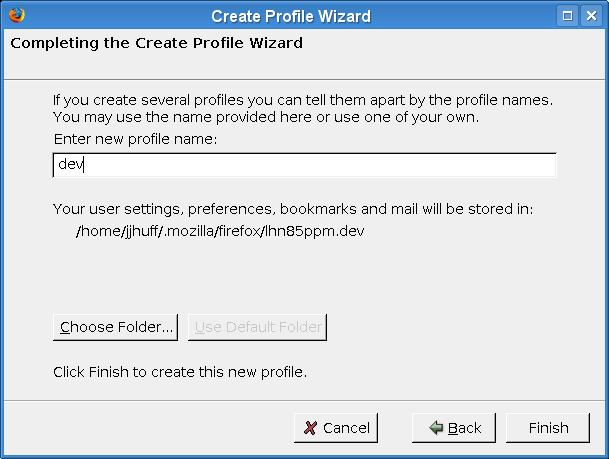Viewport: 609px width, 459px height.
Task: Close the Create Profile Wizard window
Action: tap(592, 15)
